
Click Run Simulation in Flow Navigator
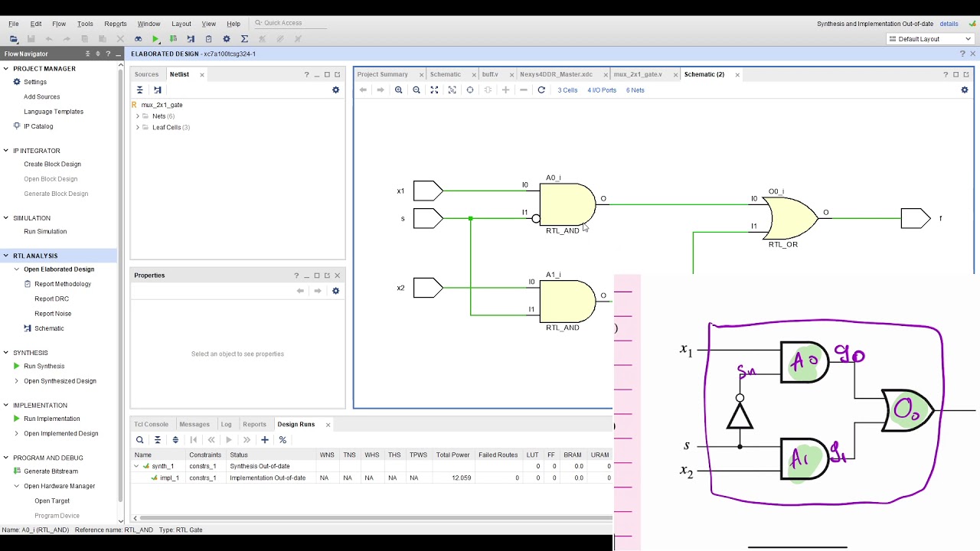[x=45, y=232]
